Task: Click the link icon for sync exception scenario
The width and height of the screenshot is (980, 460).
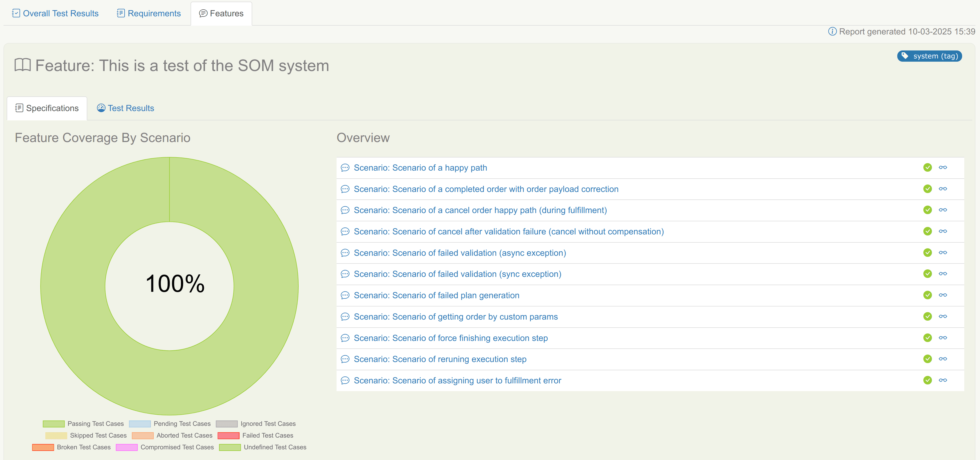Action: click(943, 274)
